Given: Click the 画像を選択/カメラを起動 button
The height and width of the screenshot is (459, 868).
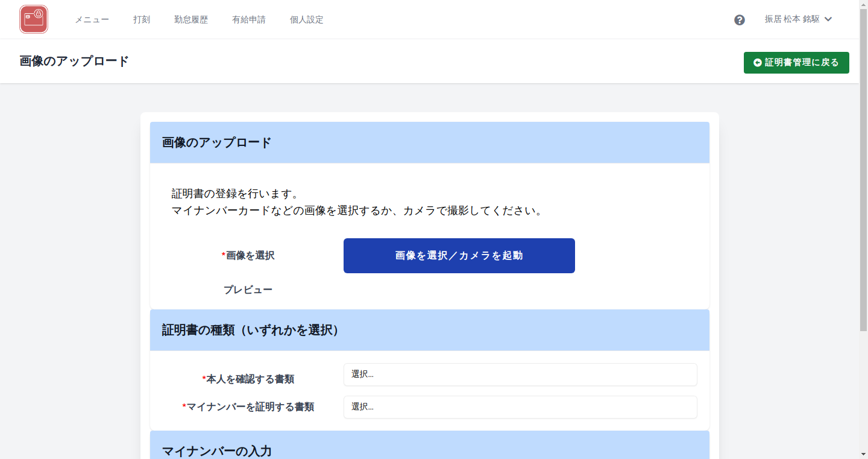Looking at the screenshot, I should click(459, 256).
